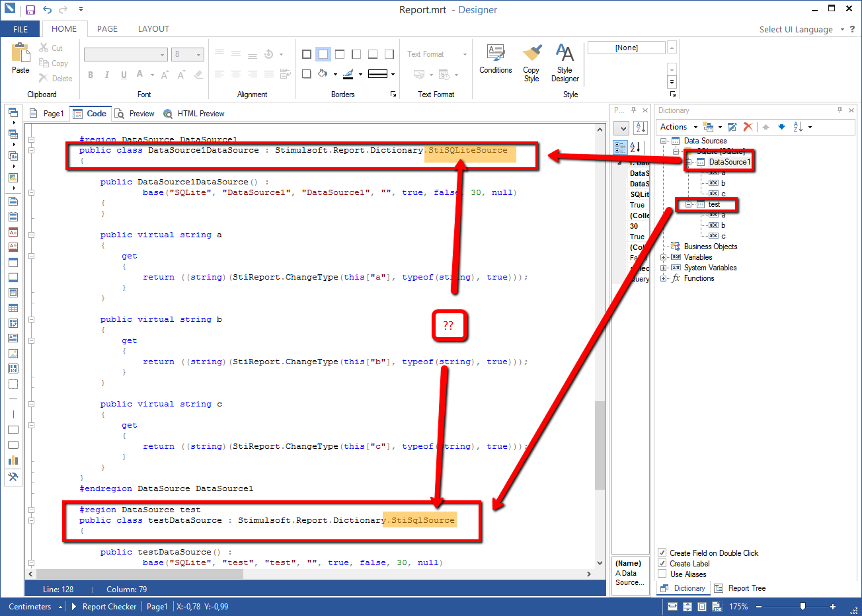Select the DataSource1 tree item
Image resolution: width=862 pixels, height=616 pixels.
point(730,162)
